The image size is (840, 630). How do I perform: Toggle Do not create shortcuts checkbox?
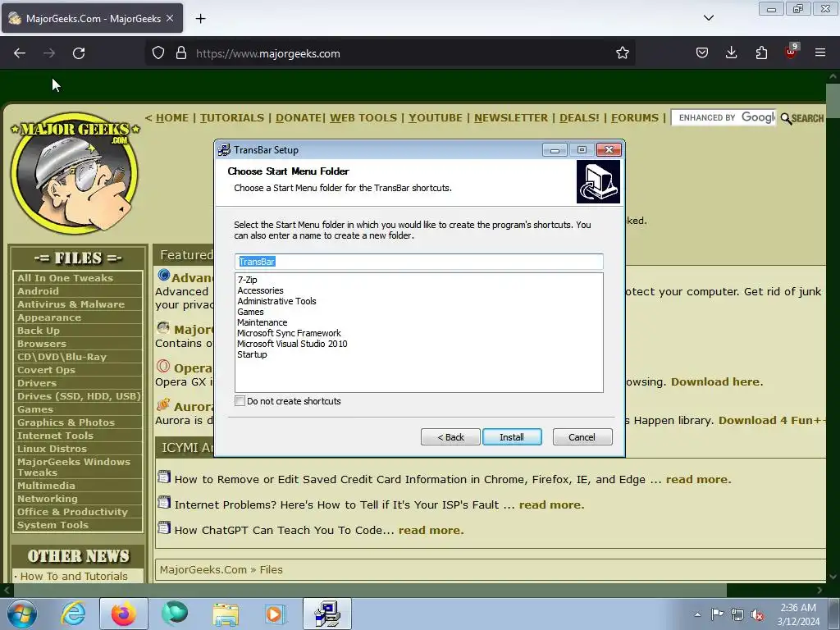tap(240, 400)
